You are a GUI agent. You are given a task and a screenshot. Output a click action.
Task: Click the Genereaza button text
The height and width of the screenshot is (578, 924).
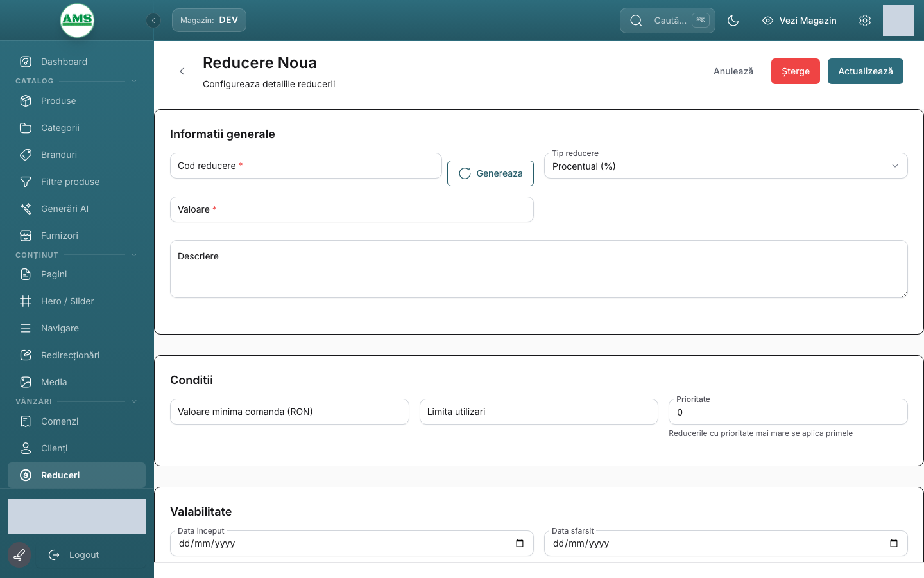pos(500,173)
